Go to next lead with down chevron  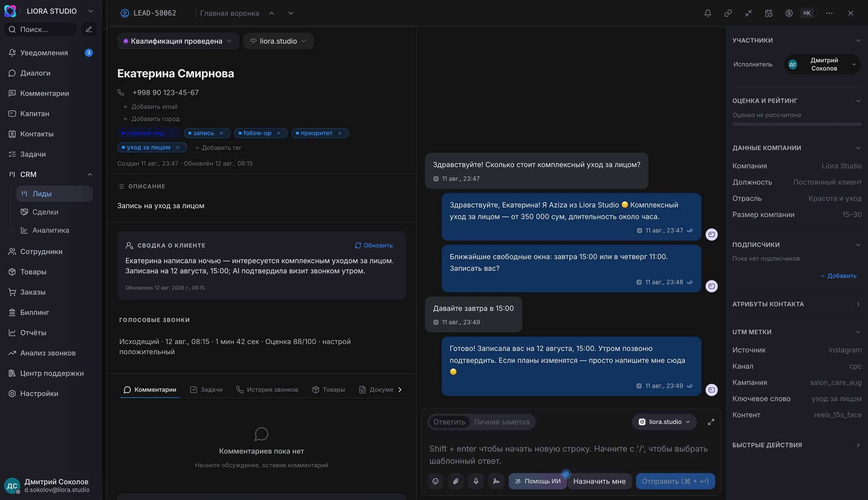pyautogui.click(x=291, y=13)
